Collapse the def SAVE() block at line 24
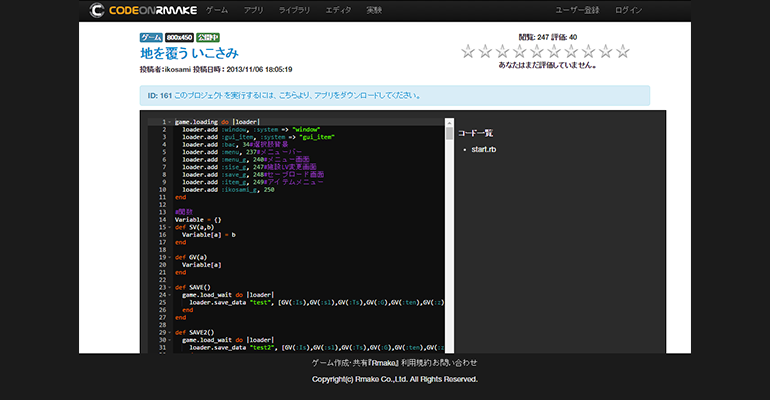 click(x=170, y=287)
